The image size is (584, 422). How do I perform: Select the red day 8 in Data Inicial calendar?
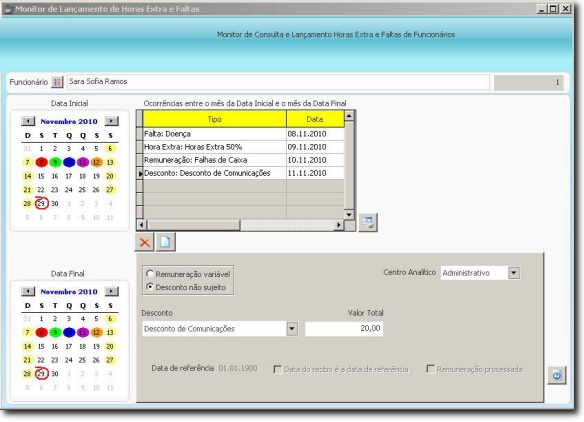point(41,162)
